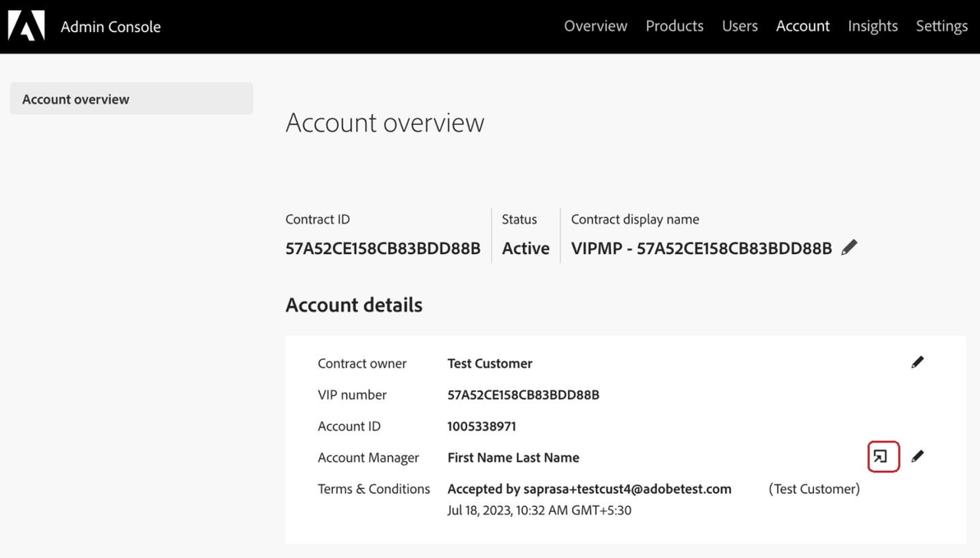Navigate to the Settings tab
The height and width of the screenshot is (558, 980).
pyautogui.click(x=941, y=26)
